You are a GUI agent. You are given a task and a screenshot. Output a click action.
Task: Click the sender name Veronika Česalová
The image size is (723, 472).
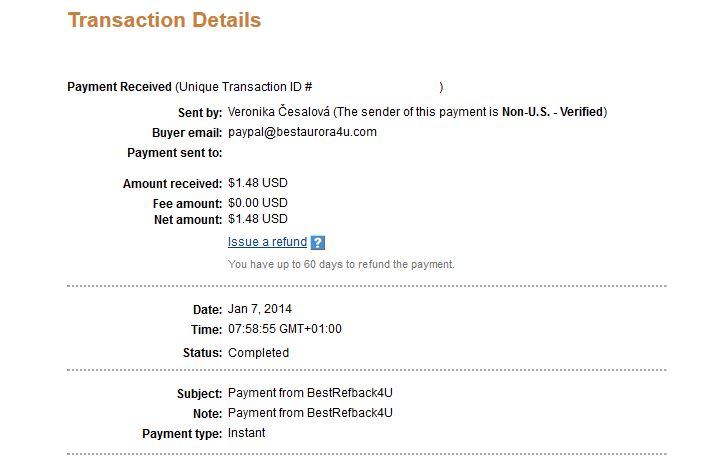click(279, 112)
